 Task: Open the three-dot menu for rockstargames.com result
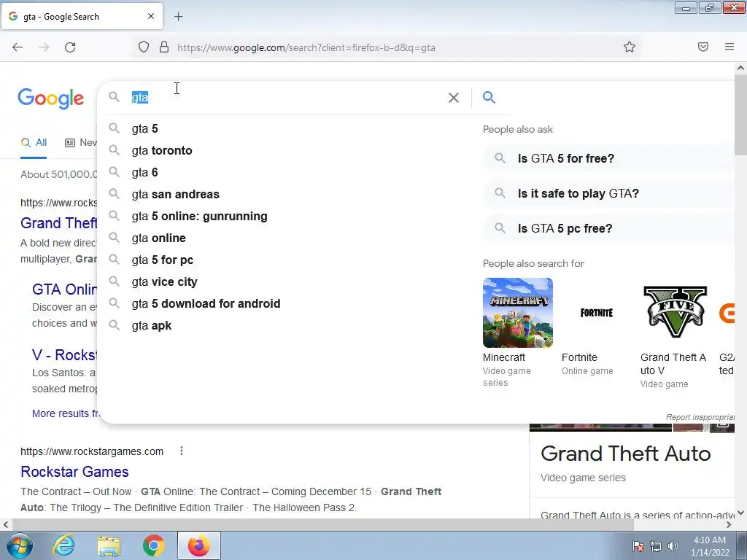[x=182, y=451]
